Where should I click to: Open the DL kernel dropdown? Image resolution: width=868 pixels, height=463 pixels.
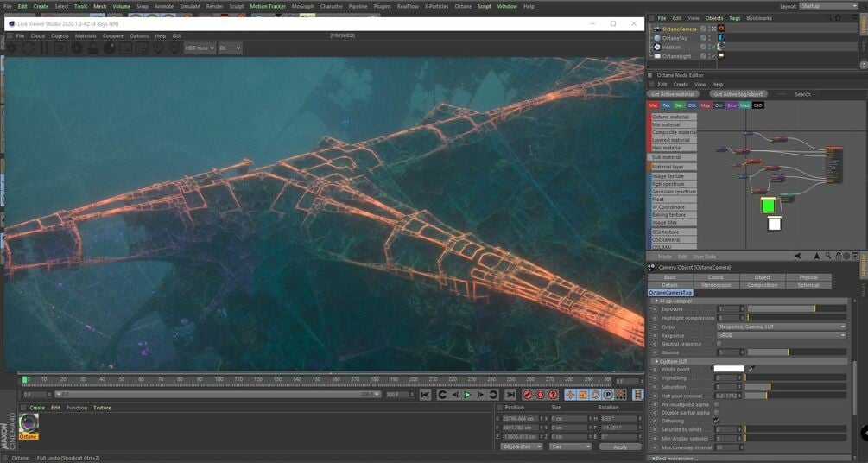[x=230, y=48]
